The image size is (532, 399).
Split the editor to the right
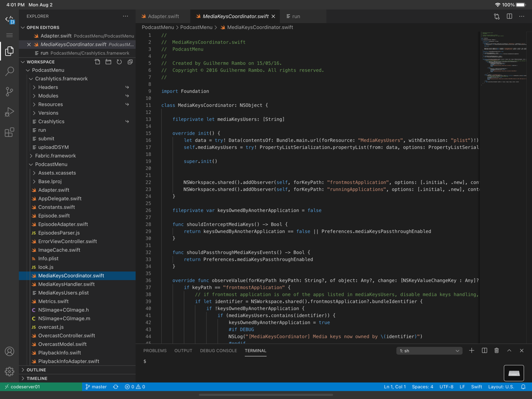coord(509,16)
